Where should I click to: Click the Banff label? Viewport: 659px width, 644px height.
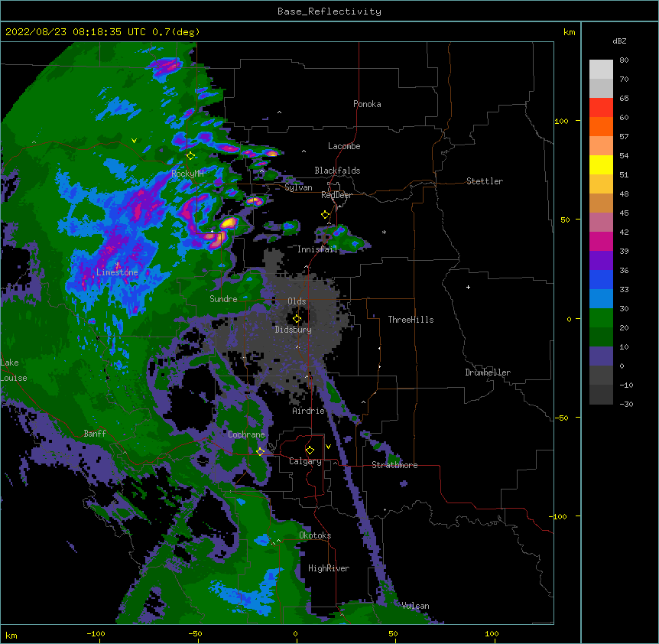pyautogui.click(x=95, y=434)
